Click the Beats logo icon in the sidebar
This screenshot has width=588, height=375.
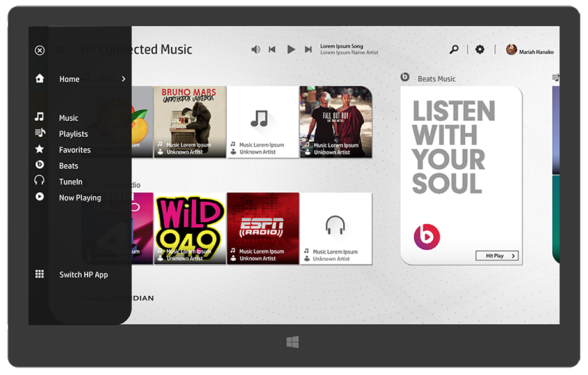40,164
